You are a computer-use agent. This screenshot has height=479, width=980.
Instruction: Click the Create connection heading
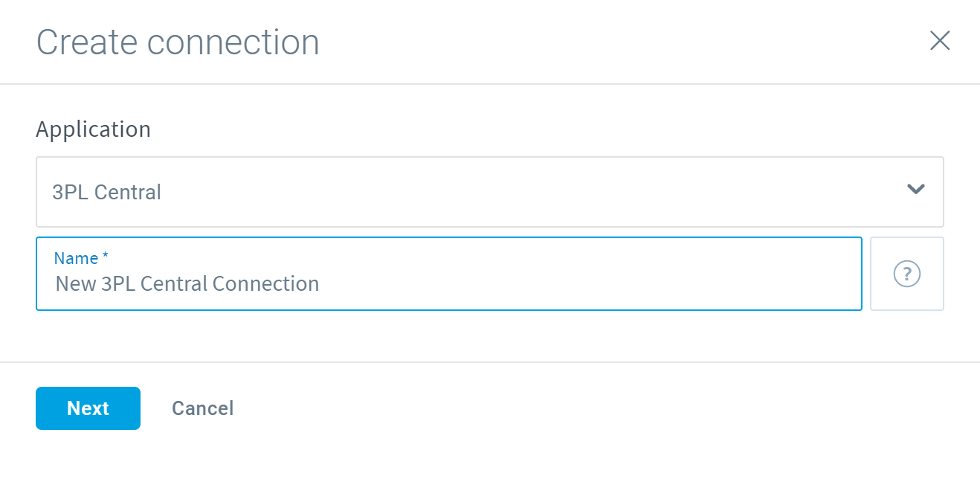[x=178, y=42]
